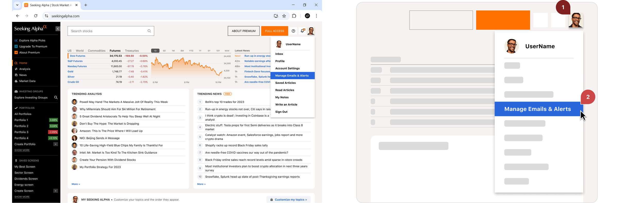Image resolution: width=644 pixels, height=203 pixels.
Task: Click the Analysis sidebar icon
Action: click(16, 69)
